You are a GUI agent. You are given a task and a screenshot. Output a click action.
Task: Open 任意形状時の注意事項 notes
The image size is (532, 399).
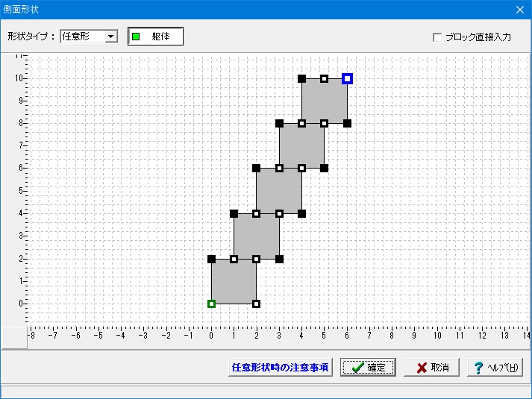[x=281, y=368]
